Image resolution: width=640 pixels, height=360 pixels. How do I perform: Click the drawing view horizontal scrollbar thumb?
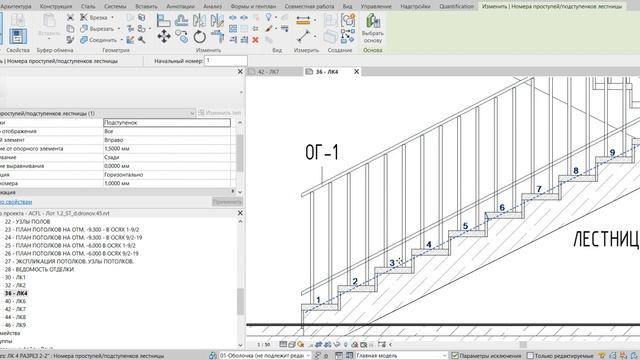click(522, 345)
